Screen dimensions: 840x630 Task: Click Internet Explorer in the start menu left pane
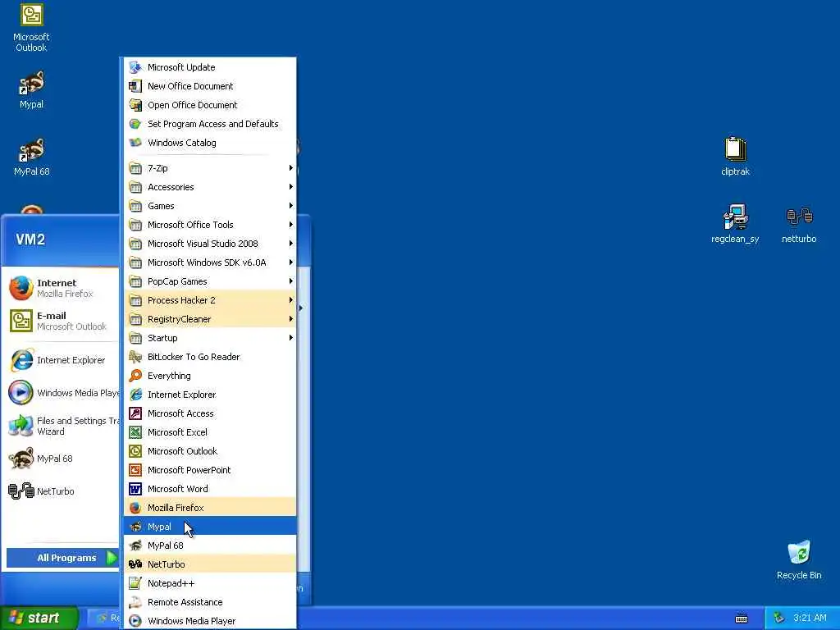pos(62,360)
